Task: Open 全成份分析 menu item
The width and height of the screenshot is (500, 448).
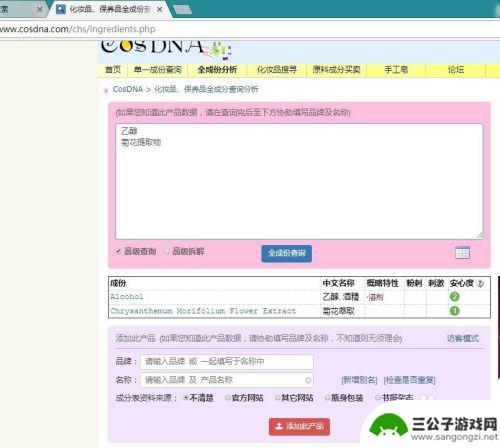Action: pos(217,70)
